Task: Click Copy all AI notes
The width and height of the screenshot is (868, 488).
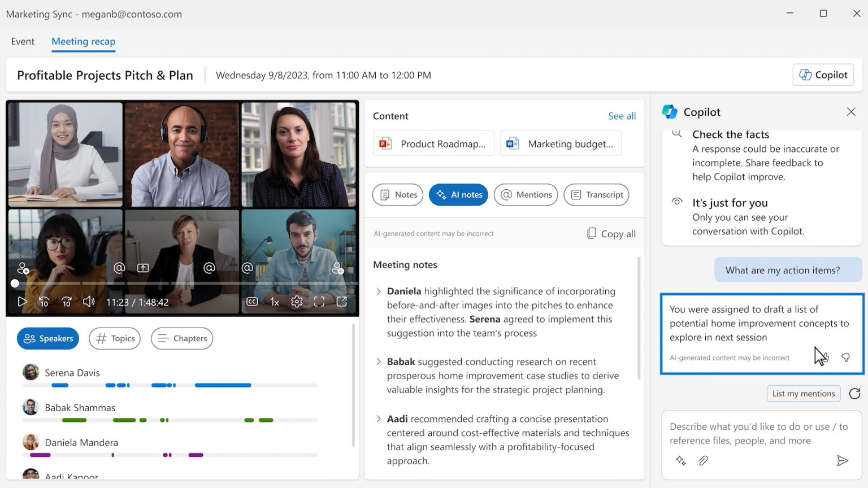Action: (611, 234)
